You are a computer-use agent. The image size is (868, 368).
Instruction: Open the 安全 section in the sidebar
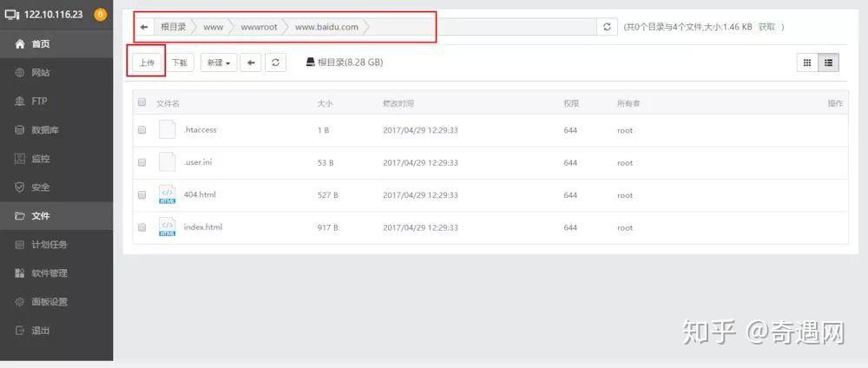[56, 187]
